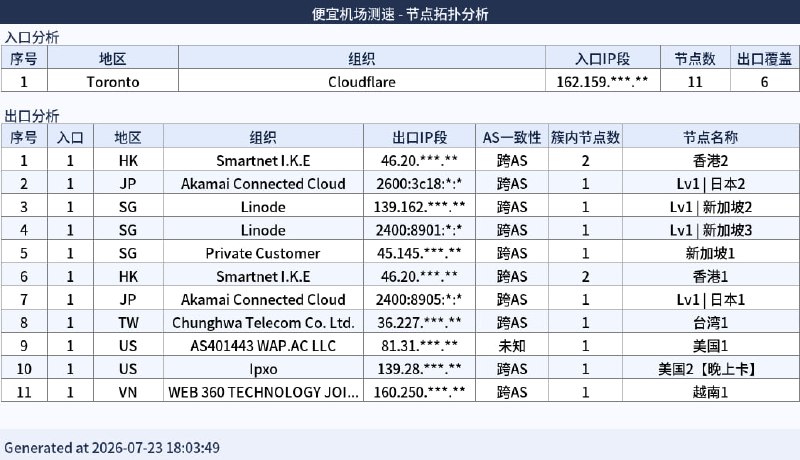Click the 簇内节点数 column header
Image resolution: width=800 pixels, height=460 pixels.
[x=585, y=137]
